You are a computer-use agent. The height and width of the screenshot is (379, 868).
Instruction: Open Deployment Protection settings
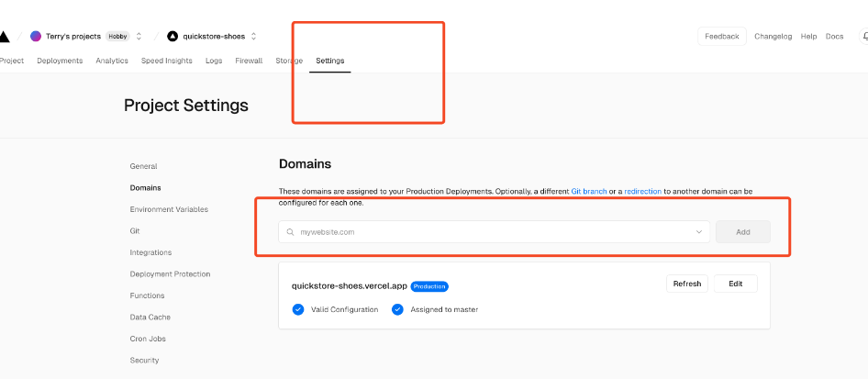point(170,273)
